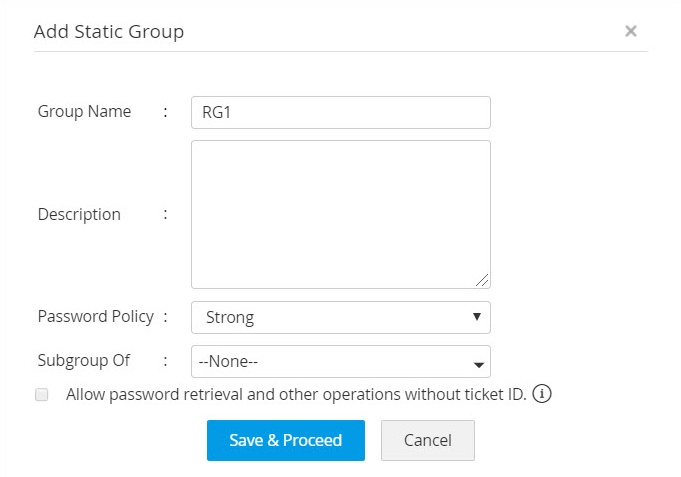Click inside the Description text area
This screenshot has width=681, height=477.
(340, 214)
